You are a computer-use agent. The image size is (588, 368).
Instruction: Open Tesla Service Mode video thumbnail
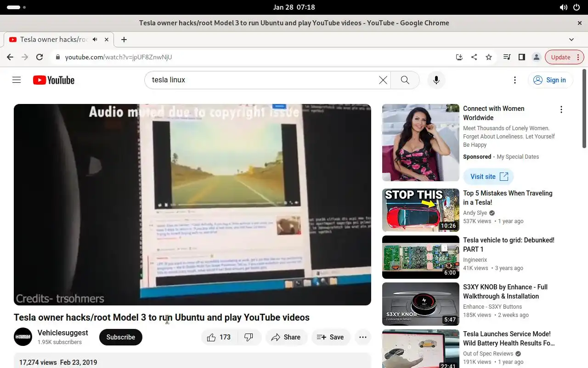tap(421, 349)
